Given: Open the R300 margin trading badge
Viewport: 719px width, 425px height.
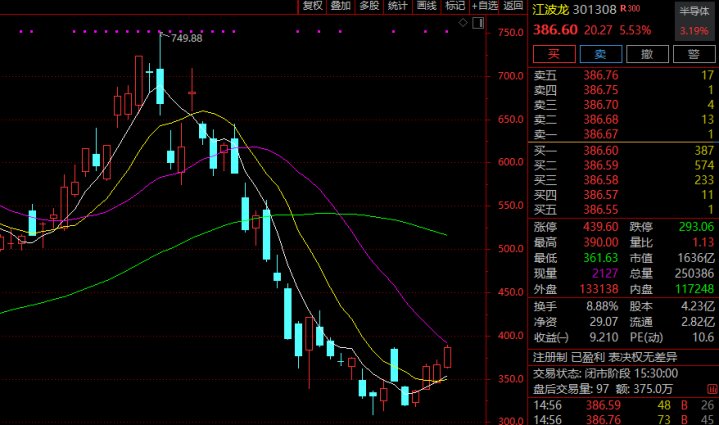Looking at the screenshot, I should tap(630, 8).
